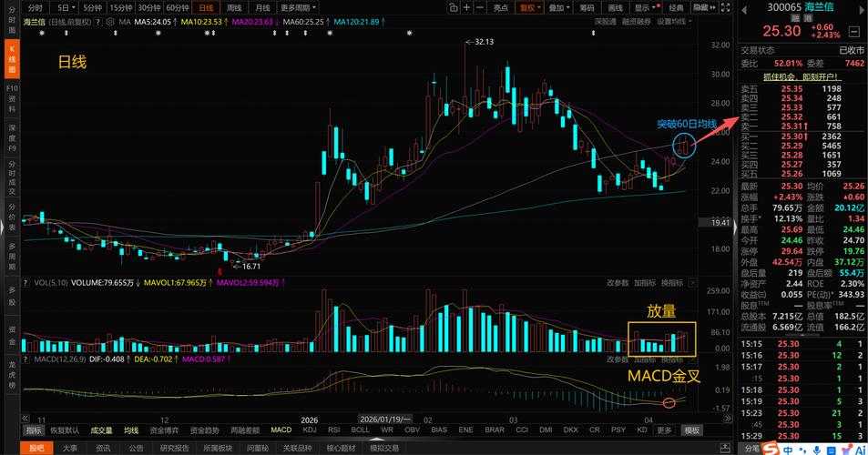The height and width of the screenshot is (455, 868).
Task: Go to previous stock with left arrow
Action: [x=744, y=9]
